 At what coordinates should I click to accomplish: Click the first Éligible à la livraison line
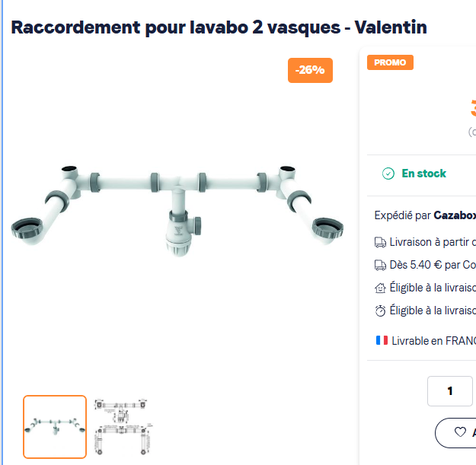433,288
